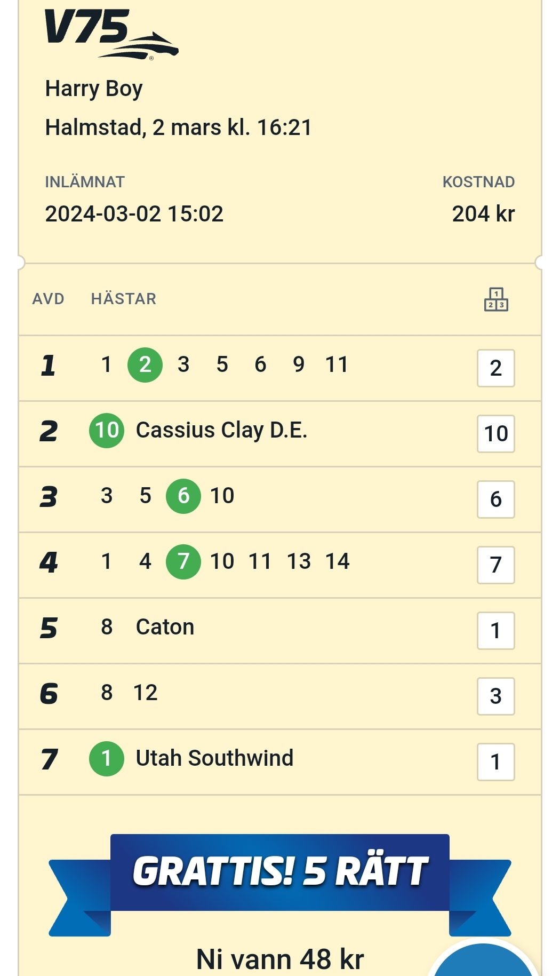Tap the Harry Boy title text

click(x=94, y=89)
